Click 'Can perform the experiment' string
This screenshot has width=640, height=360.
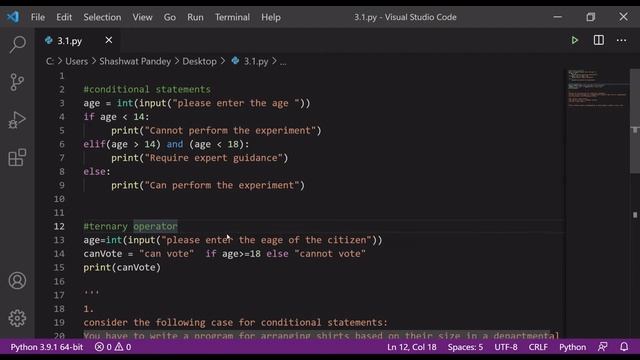tap(222, 185)
